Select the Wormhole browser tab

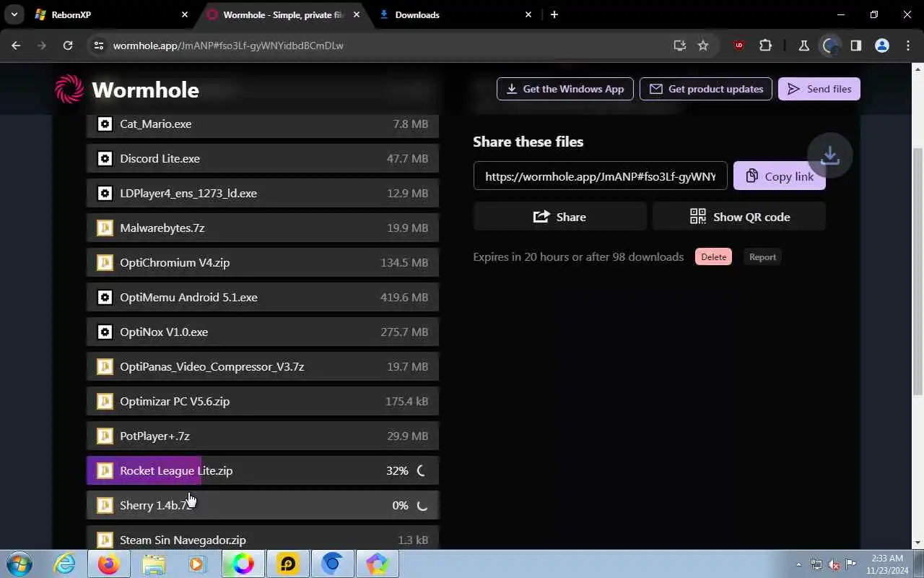(x=284, y=14)
